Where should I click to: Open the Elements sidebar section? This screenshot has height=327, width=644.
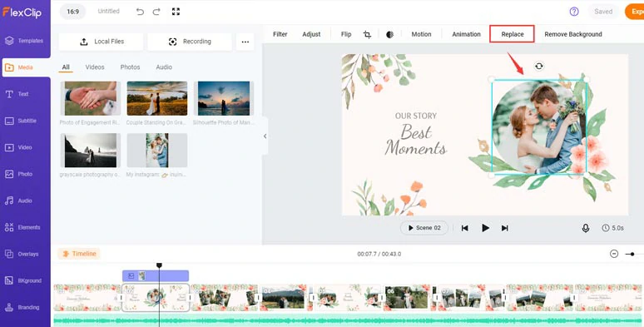click(22, 227)
